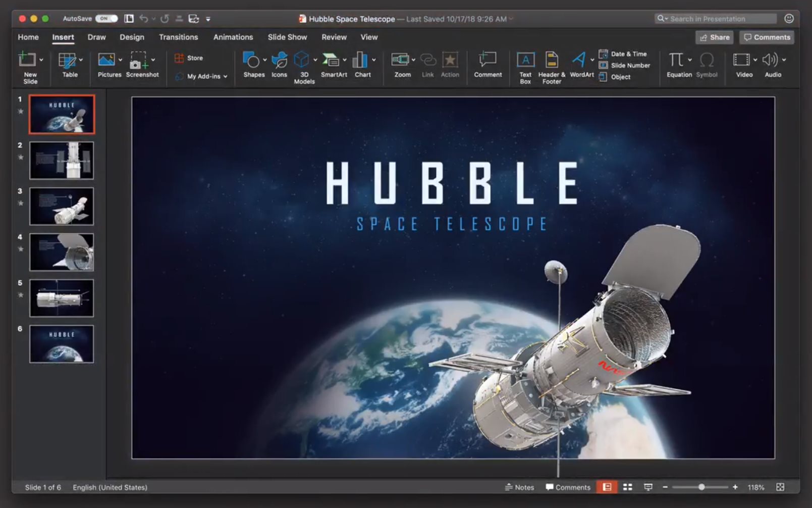Screen dimensions: 812x508
Task: Expand the My Add-ins dropdown
Action: coord(226,77)
